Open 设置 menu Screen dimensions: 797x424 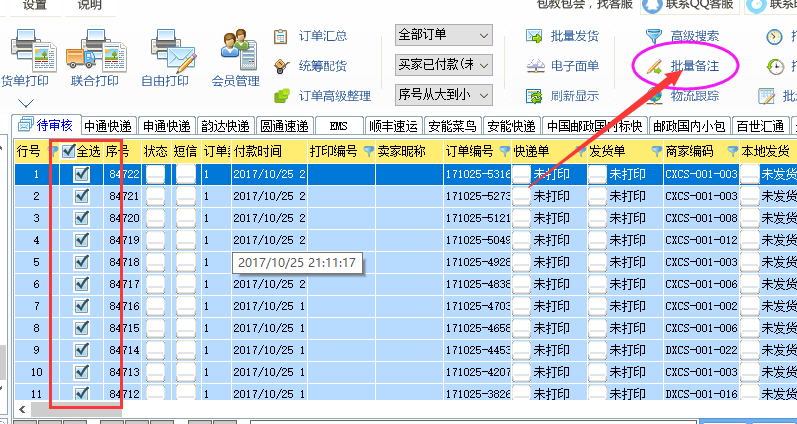[x=35, y=5]
